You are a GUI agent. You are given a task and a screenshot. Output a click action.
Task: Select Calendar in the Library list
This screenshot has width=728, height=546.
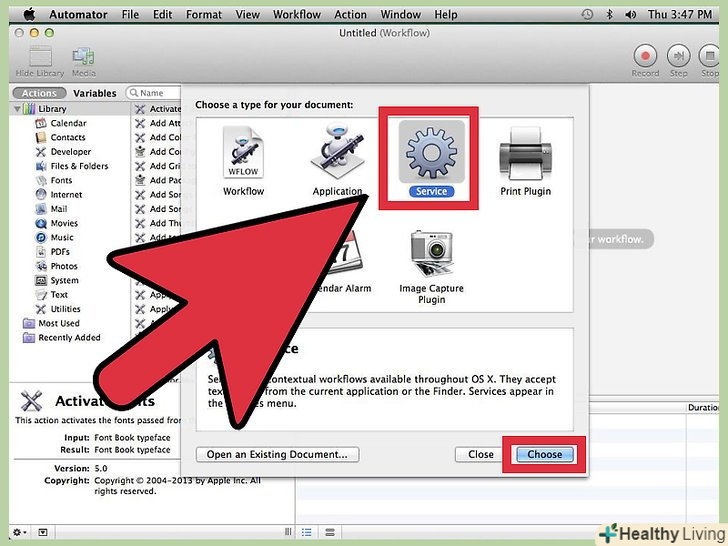(68, 123)
